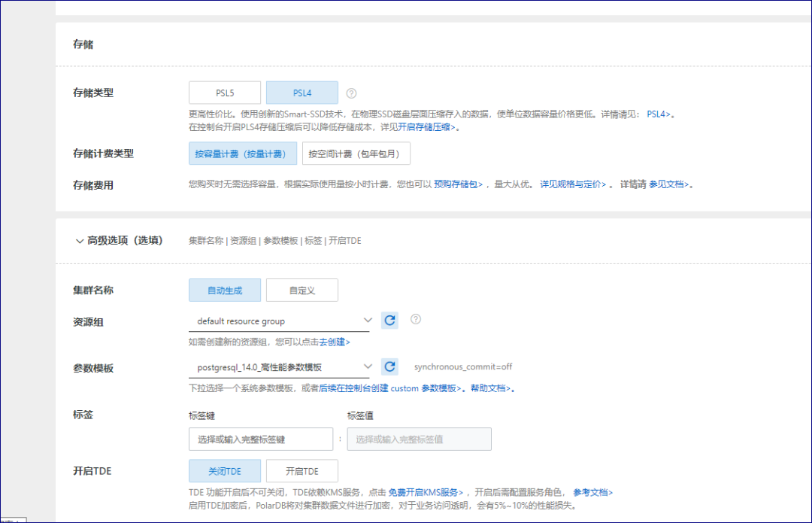812x523 pixels.
Task: Click 去创建 to create a resource group
Action: pos(335,341)
